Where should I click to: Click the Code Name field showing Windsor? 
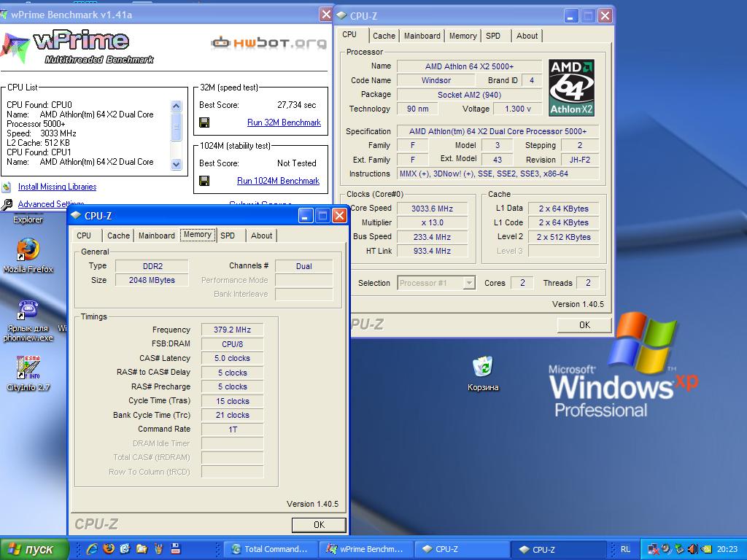point(436,80)
